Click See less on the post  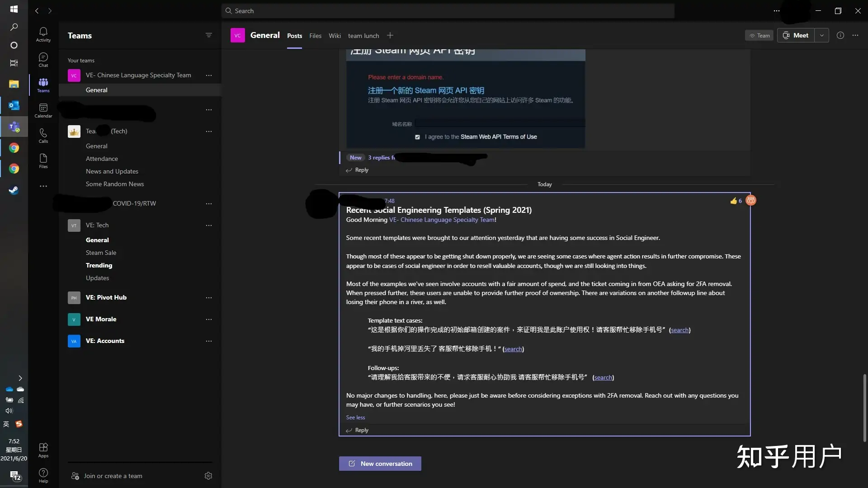pyautogui.click(x=355, y=418)
